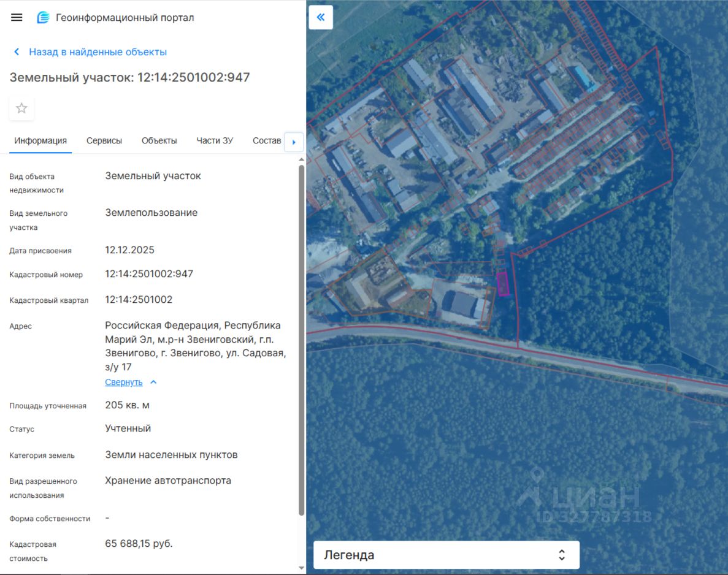
Task: Click the Геоинформационный портал logo icon
Action: (x=43, y=18)
